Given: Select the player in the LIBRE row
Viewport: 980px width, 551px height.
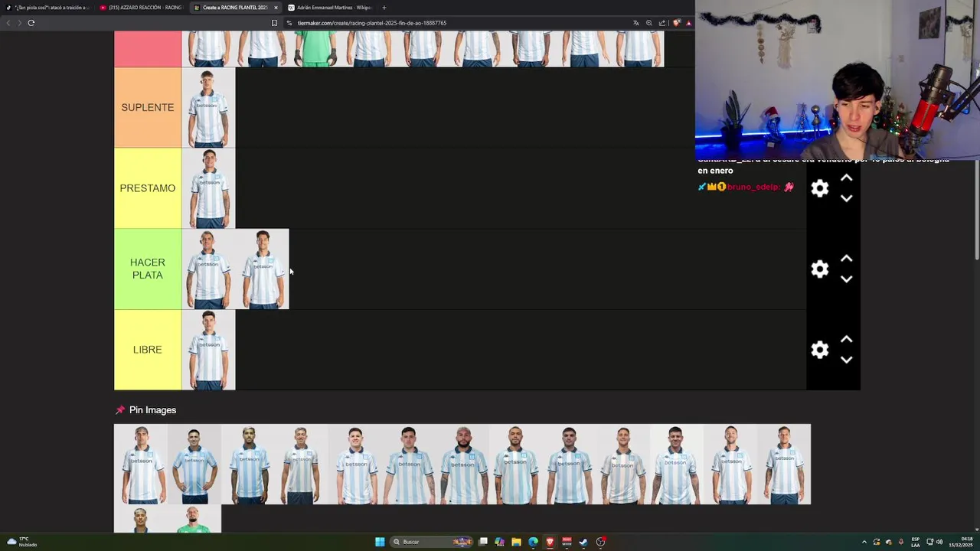Looking at the screenshot, I should (x=208, y=350).
